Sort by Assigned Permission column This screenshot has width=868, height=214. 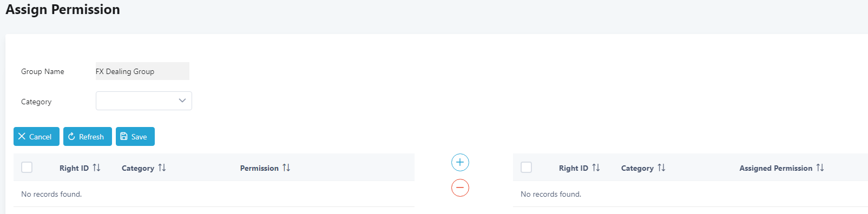click(x=820, y=168)
